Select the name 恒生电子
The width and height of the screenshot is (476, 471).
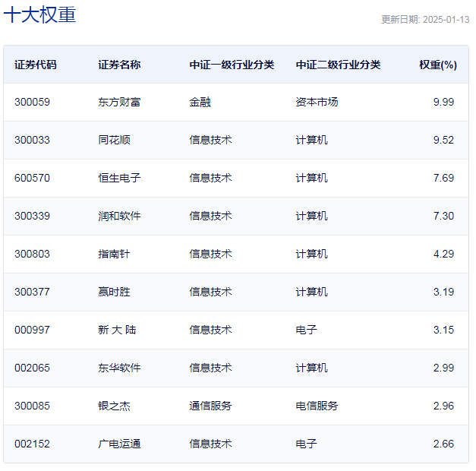coord(119,178)
